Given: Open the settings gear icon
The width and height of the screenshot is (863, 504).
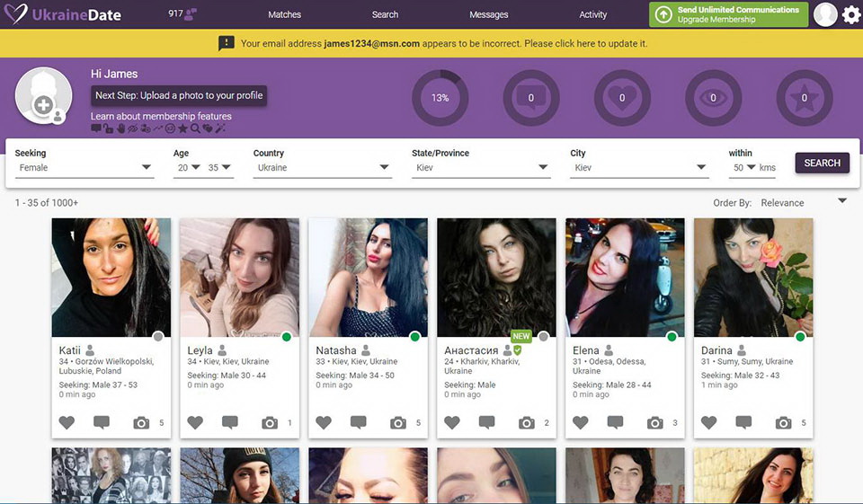Looking at the screenshot, I should [851, 14].
